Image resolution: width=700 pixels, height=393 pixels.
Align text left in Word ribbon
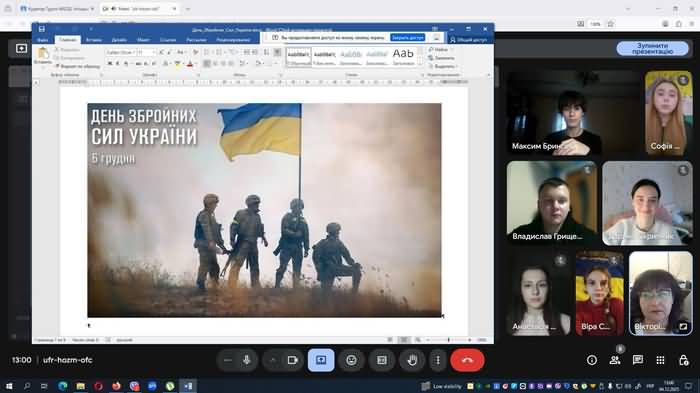coord(207,64)
